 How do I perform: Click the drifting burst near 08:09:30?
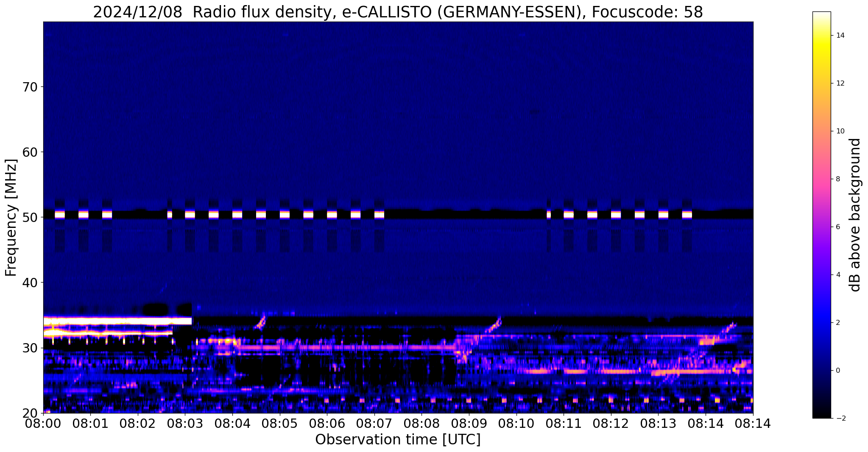(493, 325)
